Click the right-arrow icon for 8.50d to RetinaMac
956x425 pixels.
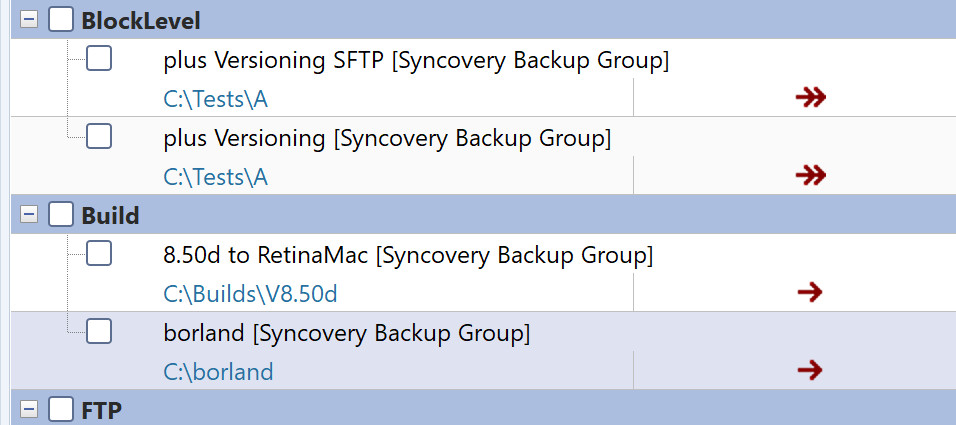pyautogui.click(x=810, y=292)
